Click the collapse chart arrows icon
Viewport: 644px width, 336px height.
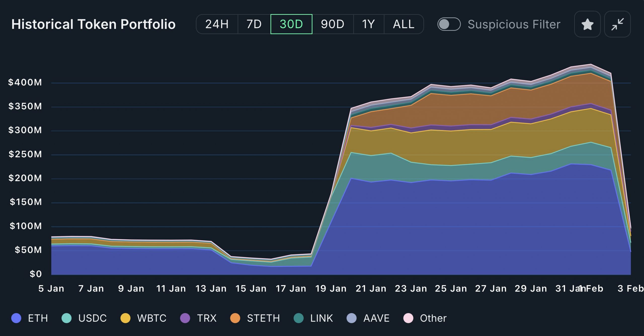(617, 24)
